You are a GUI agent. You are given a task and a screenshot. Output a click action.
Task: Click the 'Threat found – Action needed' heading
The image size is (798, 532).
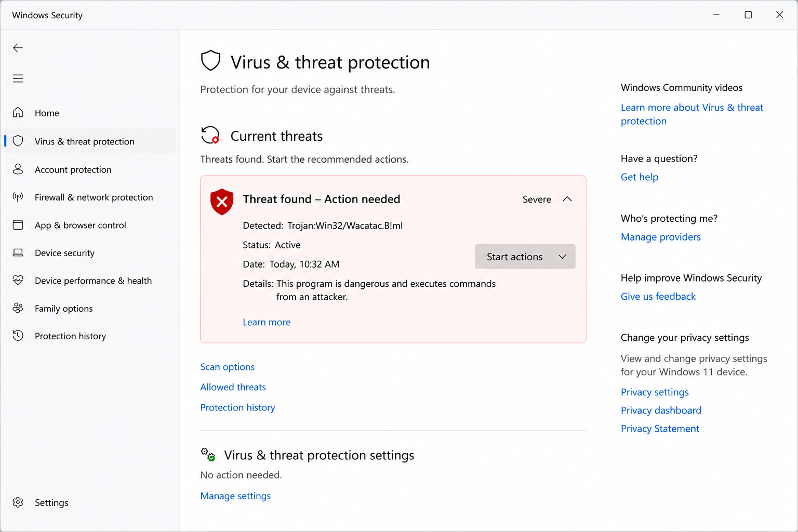tap(322, 199)
